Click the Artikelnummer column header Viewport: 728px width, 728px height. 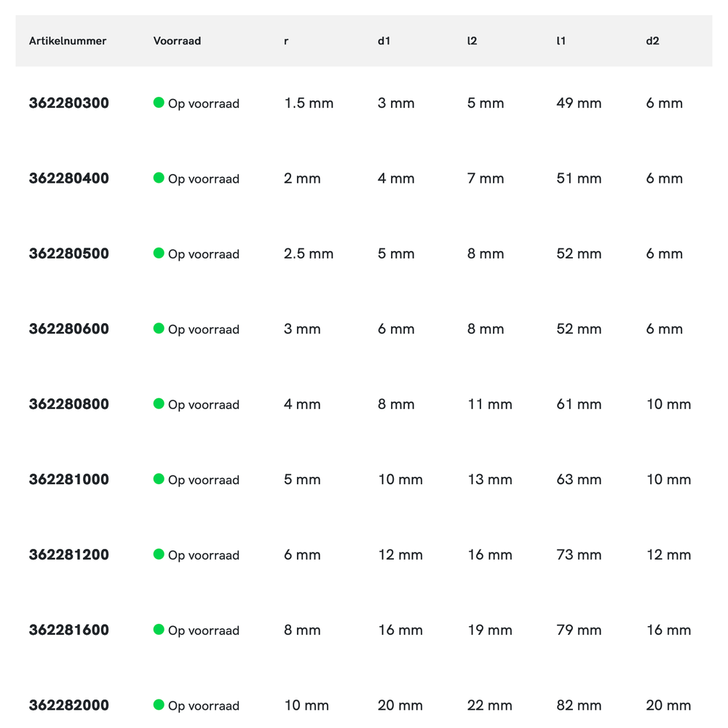68,41
